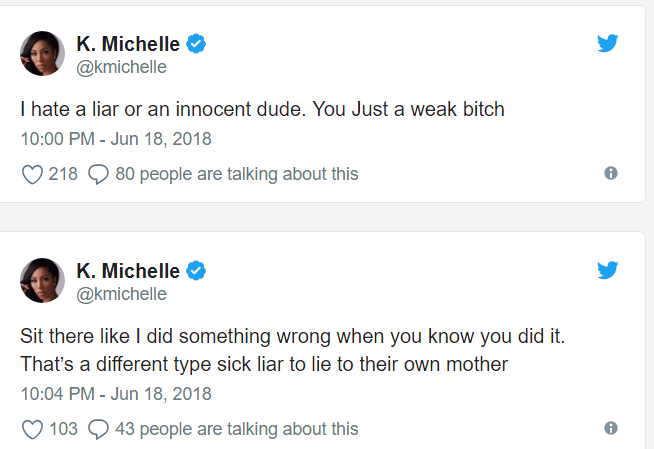Click the Twitter bird icon on first tweet
Image resolution: width=654 pixels, height=449 pixels.
coord(607,43)
